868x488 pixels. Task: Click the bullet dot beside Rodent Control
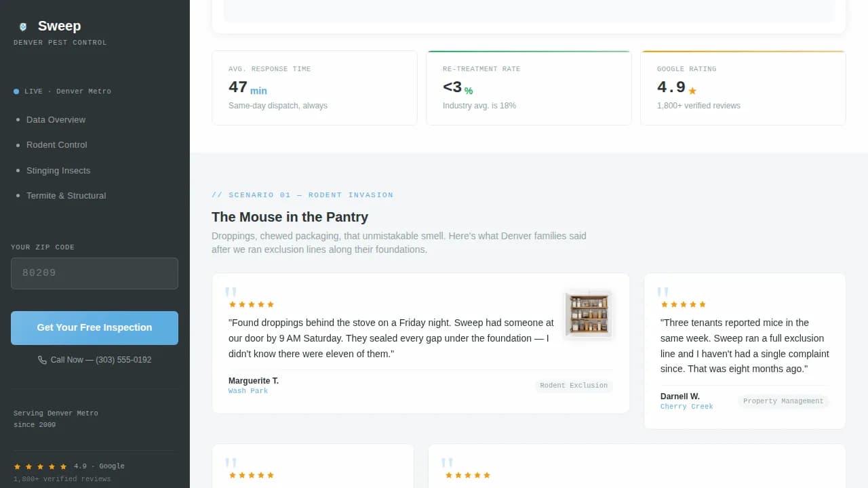tap(16, 145)
